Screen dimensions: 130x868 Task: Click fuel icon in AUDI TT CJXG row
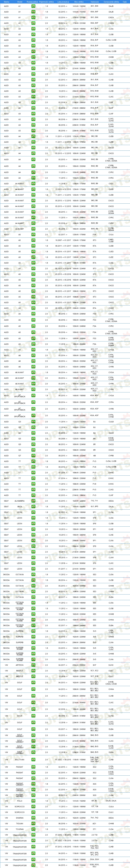[x=33, y=490]
